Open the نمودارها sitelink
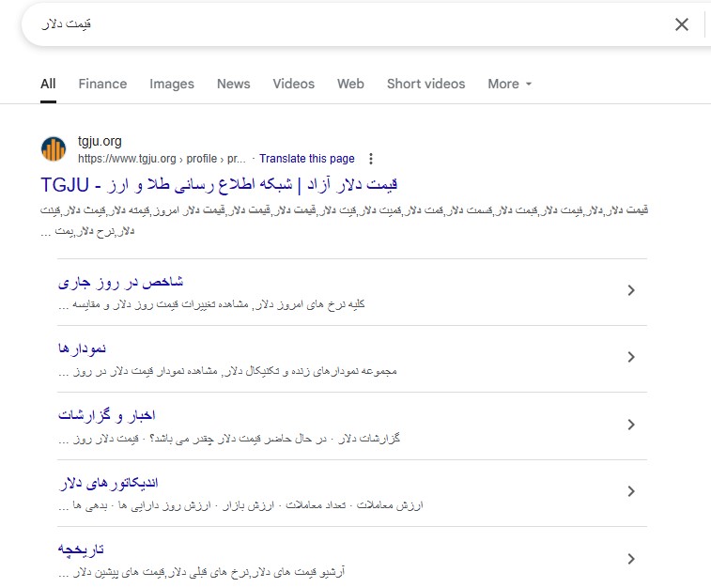711x588 pixels. (x=82, y=348)
